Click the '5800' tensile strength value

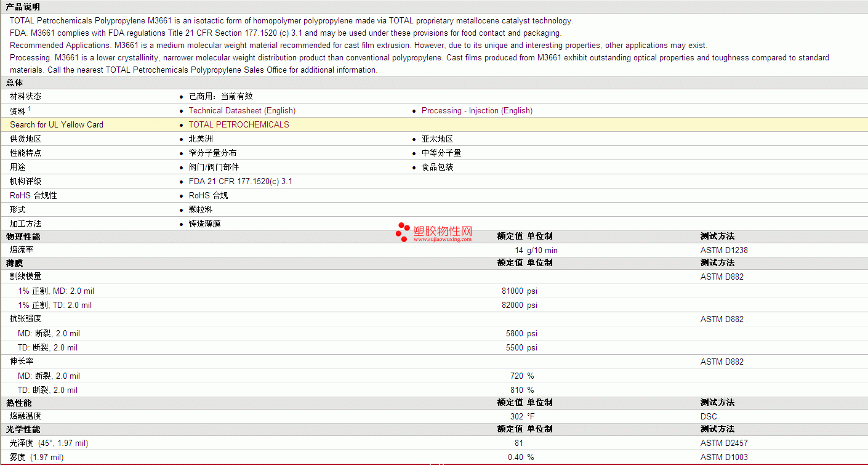coord(515,333)
